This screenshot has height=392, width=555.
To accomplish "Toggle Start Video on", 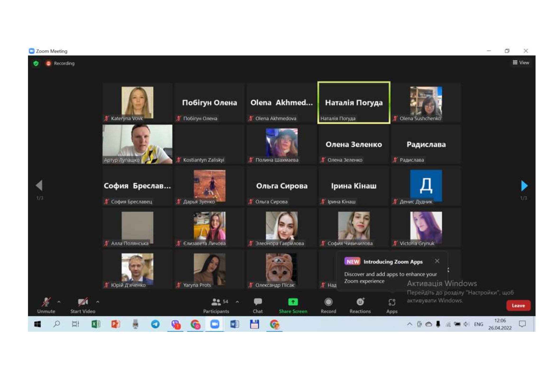I will pyautogui.click(x=83, y=302).
